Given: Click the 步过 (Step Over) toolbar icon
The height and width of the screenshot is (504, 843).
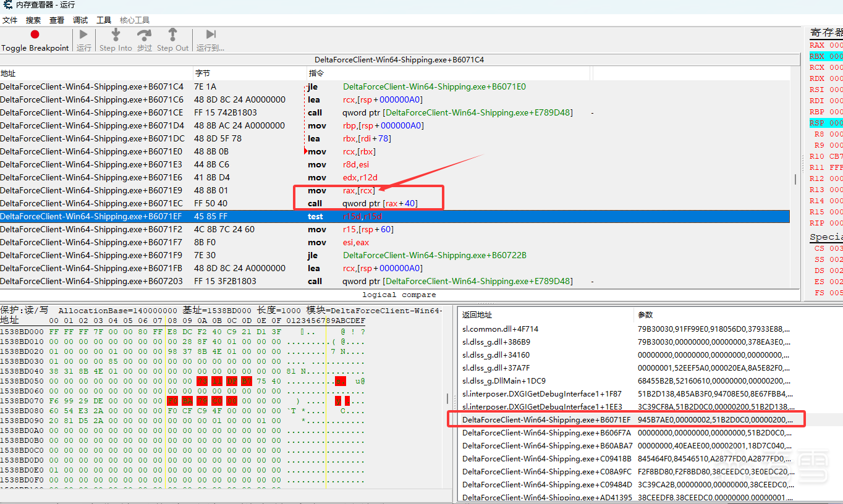Looking at the screenshot, I should coord(144,35).
